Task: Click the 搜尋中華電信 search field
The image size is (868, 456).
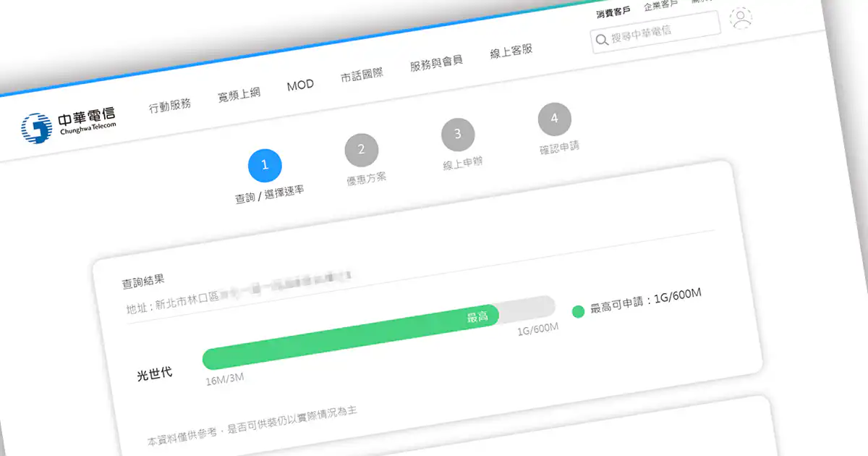Action: (662, 31)
